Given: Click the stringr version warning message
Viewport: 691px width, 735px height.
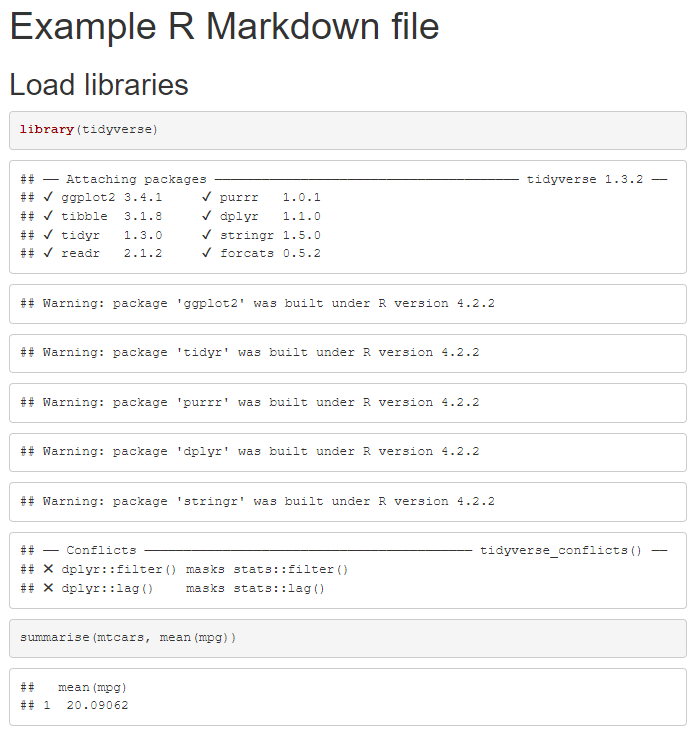Looking at the screenshot, I should point(268,501).
